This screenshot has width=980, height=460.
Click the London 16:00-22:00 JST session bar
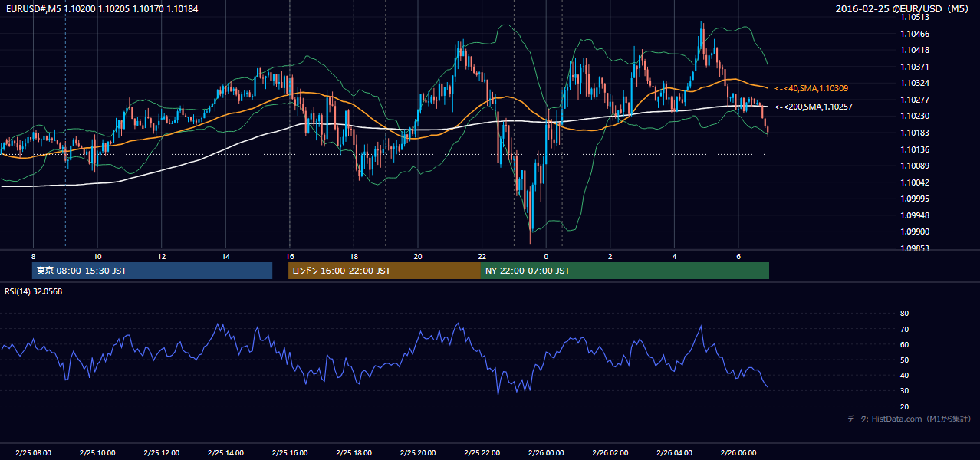click(x=384, y=271)
